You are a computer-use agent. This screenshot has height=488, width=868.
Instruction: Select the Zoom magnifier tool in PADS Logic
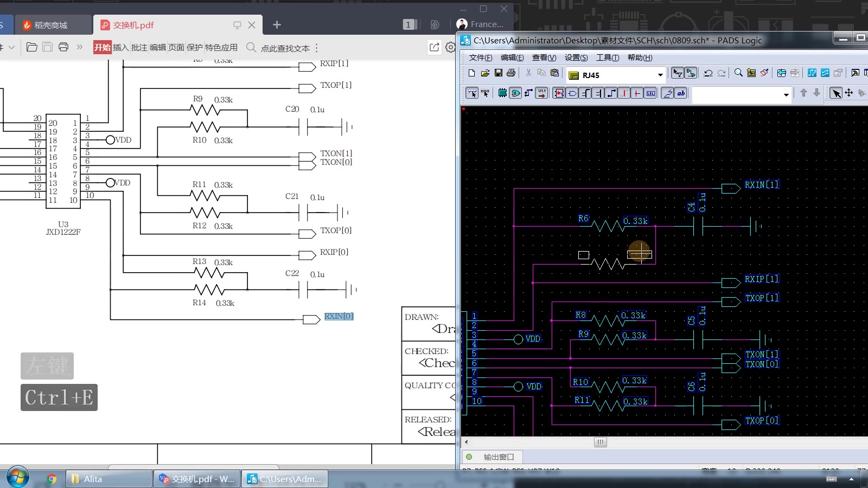tap(738, 73)
